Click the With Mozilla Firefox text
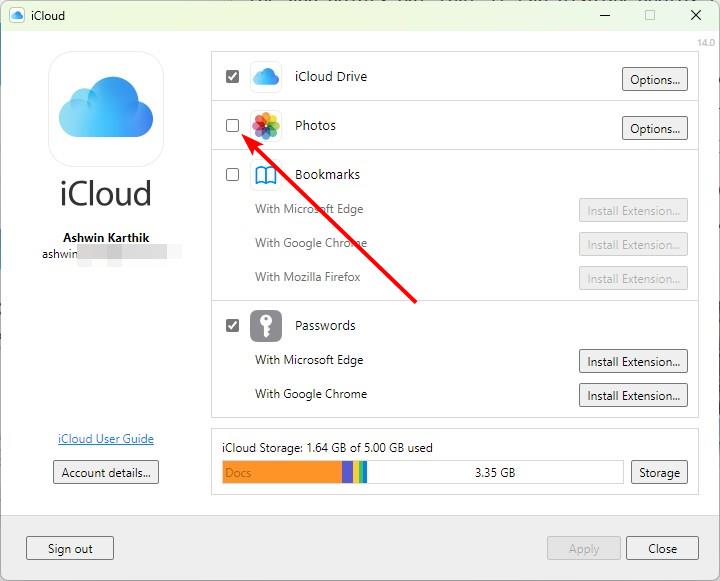Image resolution: width=720 pixels, height=581 pixels. (x=308, y=277)
